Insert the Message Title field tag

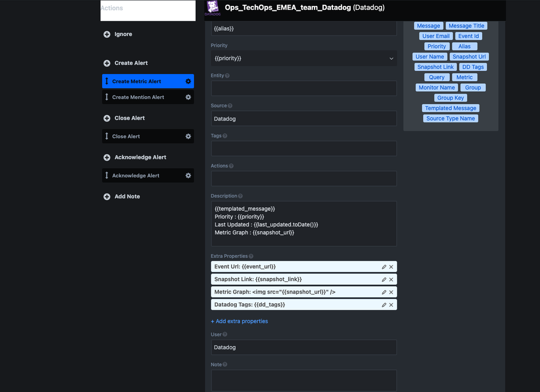(466, 26)
